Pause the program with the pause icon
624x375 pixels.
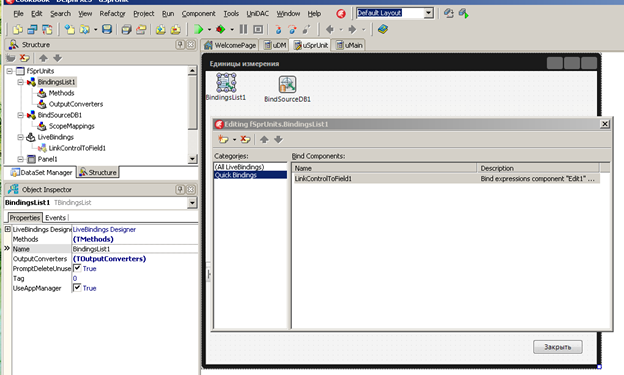pos(243,29)
